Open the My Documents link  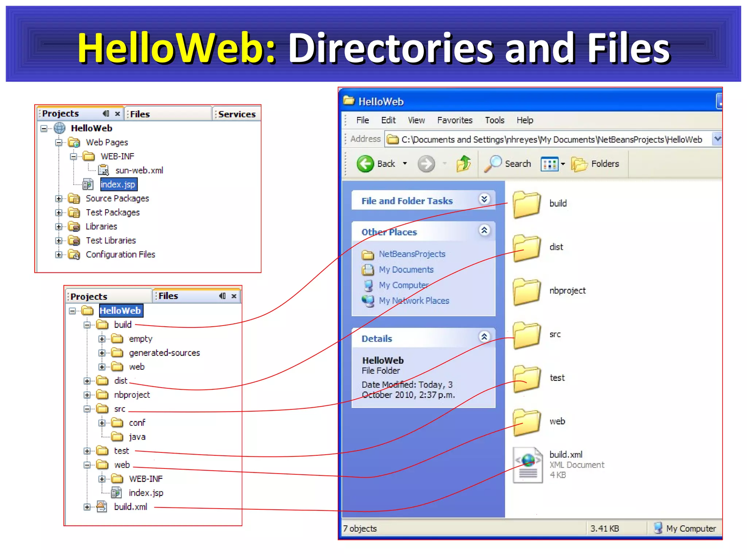pos(406,270)
